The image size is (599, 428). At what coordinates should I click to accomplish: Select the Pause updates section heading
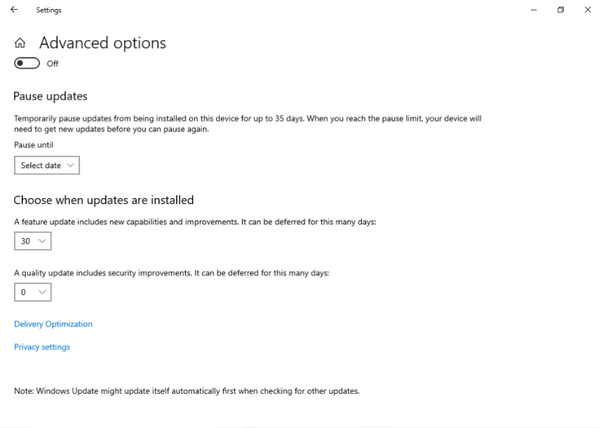[50, 96]
